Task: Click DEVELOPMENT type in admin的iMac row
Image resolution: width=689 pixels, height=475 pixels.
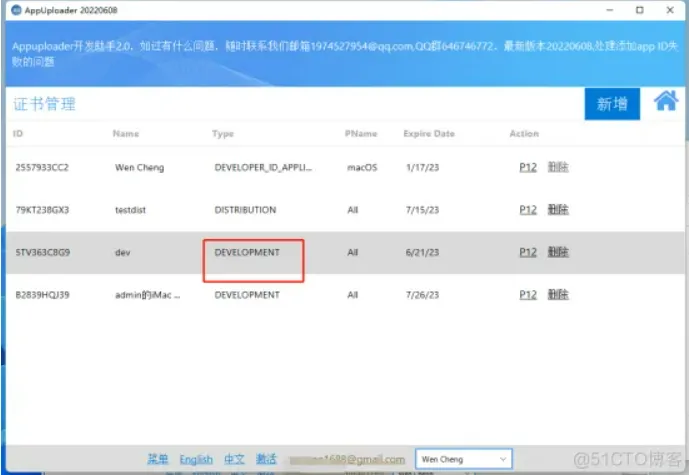Action: pos(247,295)
